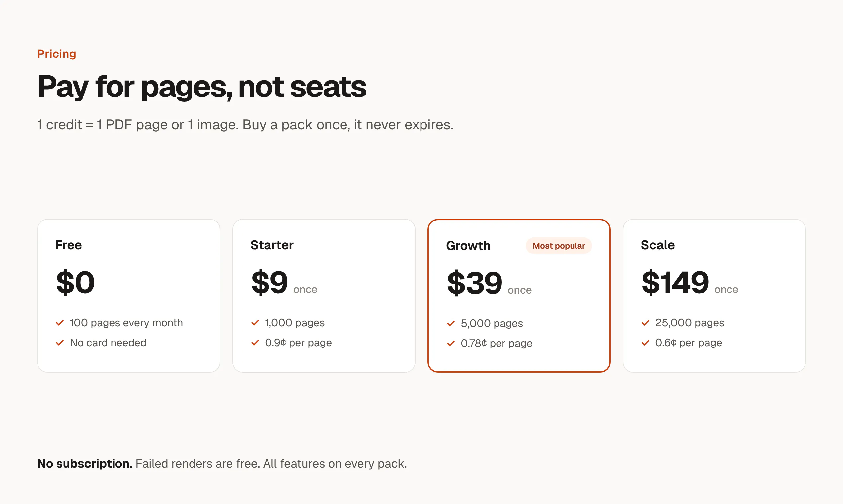Viewport: 843px width, 504px height.
Task: Click the Most popular badge
Action: coord(559,246)
